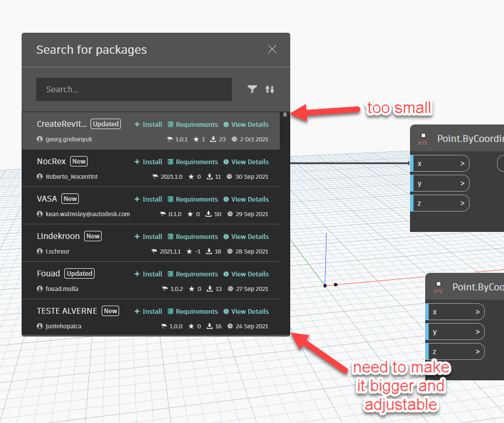Click author t.schreur

[57, 251]
